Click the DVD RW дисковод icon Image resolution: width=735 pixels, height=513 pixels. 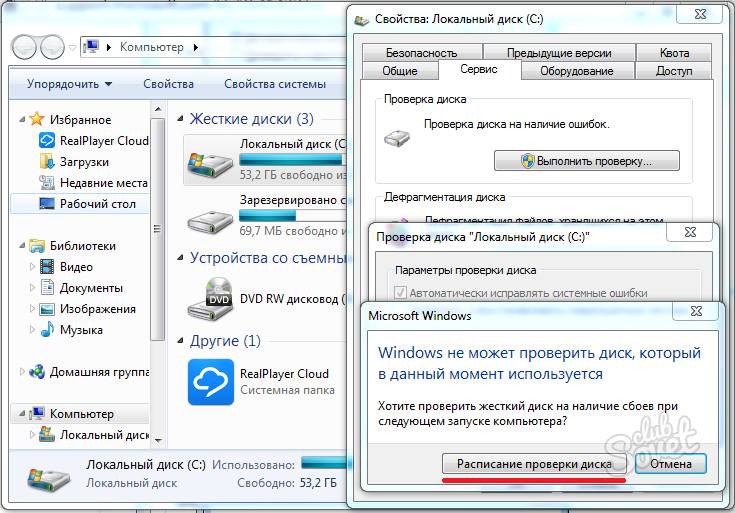(210, 299)
